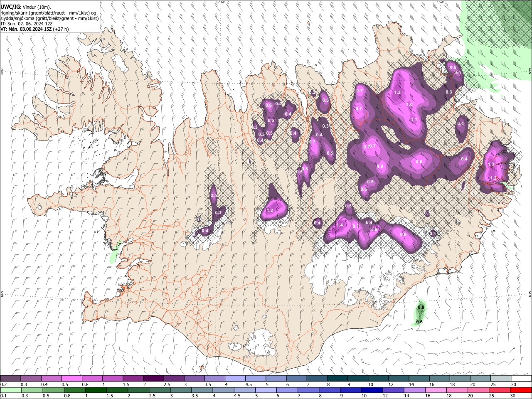Image resolution: width=532 pixels, height=399 pixels.
Task: Click the 1.1 snowfall value on the map
Action: 414,119
